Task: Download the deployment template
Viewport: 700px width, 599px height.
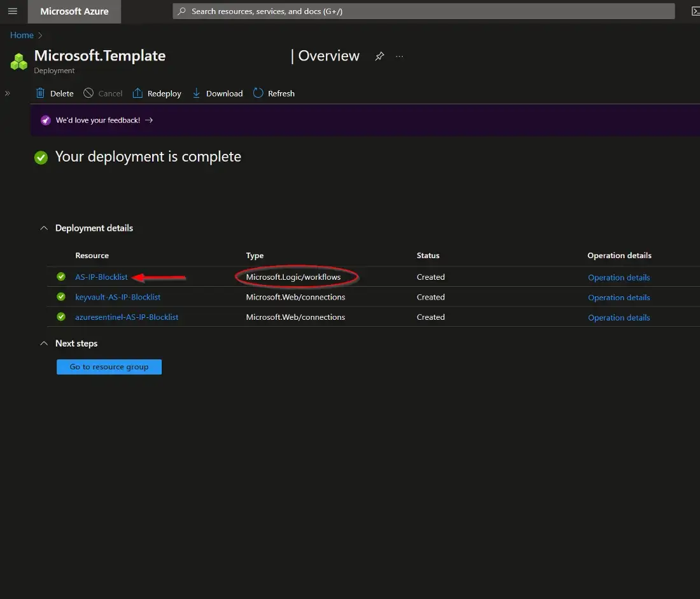Action: point(218,93)
